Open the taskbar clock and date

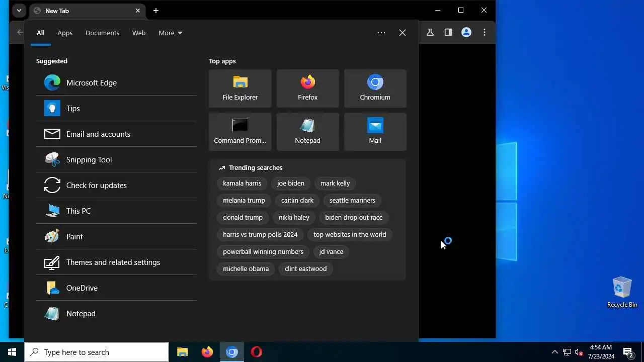tap(601, 352)
